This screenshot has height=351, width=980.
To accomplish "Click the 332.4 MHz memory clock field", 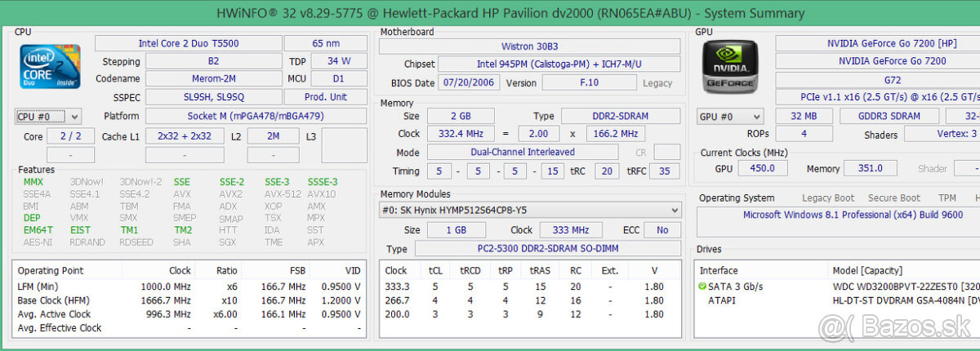I will [461, 134].
